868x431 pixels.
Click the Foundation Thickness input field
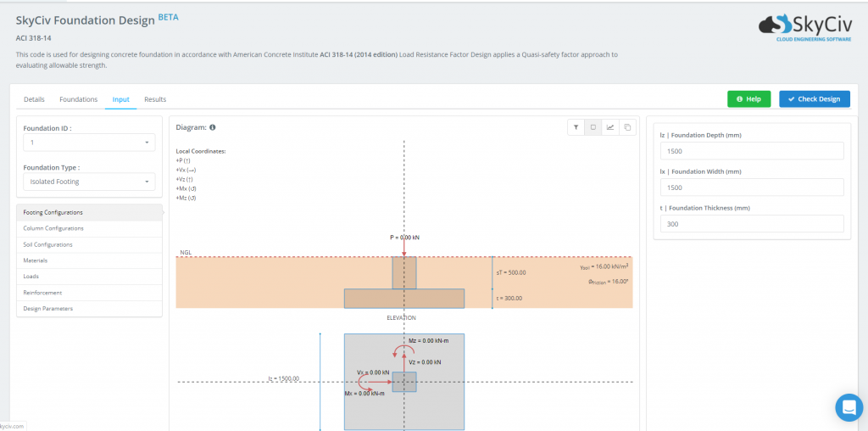point(752,224)
